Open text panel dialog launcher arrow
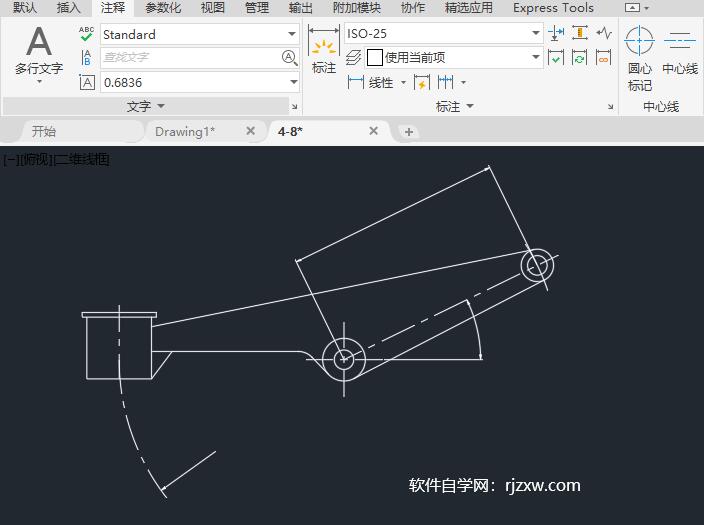The width and height of the screenshot is (704, 525). pyautogui.click(x=295, y=107)
